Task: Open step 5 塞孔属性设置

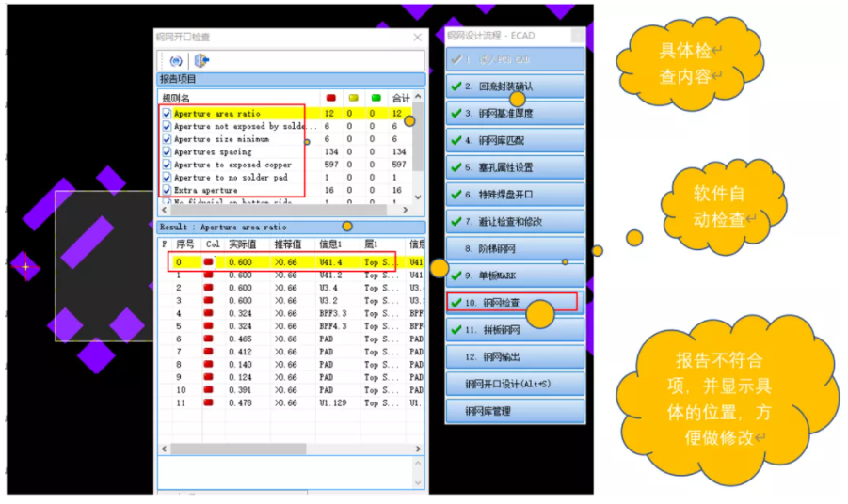Action: point(515,167)
